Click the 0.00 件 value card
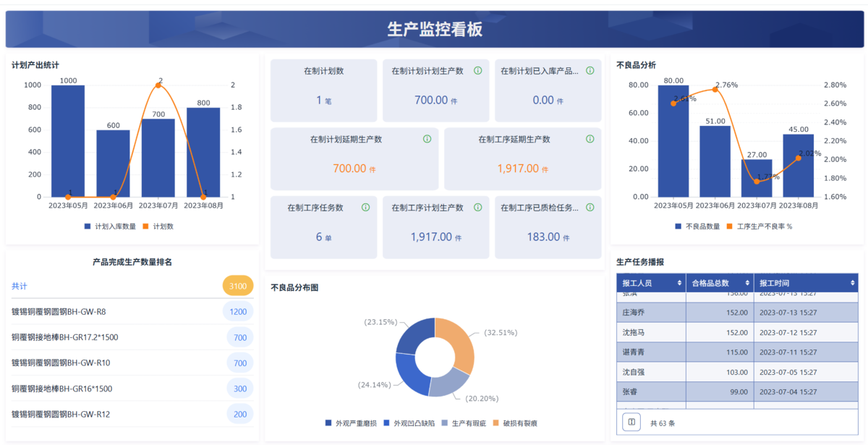The width and height of the screenshot is (868, 445). click(x=548, y=90)
